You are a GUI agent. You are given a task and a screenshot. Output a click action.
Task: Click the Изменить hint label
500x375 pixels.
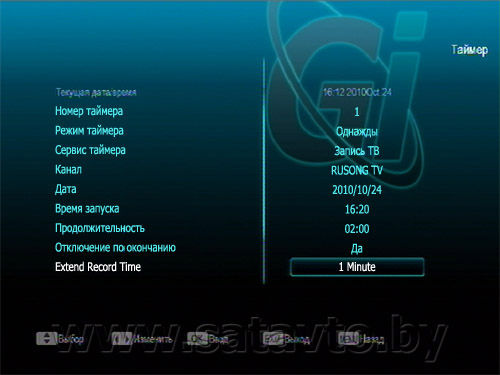(153, 339)
